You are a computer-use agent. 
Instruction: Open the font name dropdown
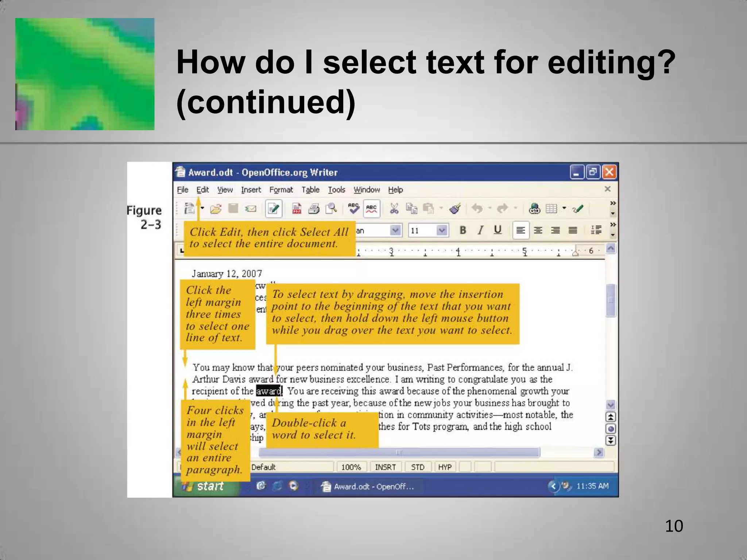tap(395, 230)
